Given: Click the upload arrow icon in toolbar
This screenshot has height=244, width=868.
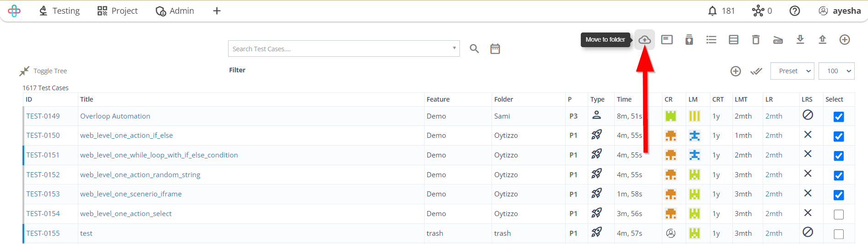Looking at the screenshot, I should pyautogui.click(x=822, y=40).
